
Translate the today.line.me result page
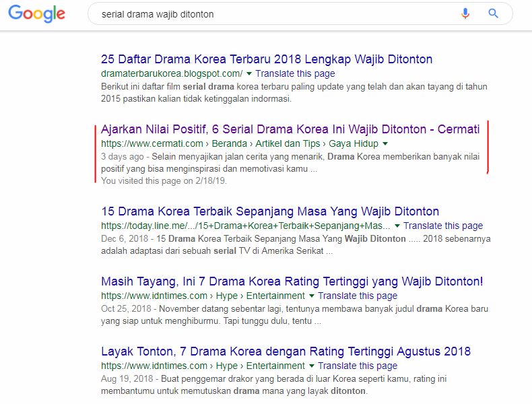coord(443,226)
